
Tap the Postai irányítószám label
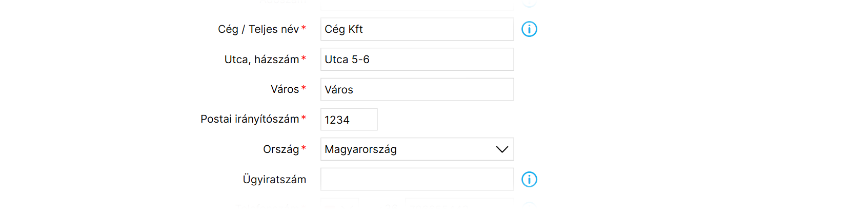pyautogui.click(x=250, y=119)
